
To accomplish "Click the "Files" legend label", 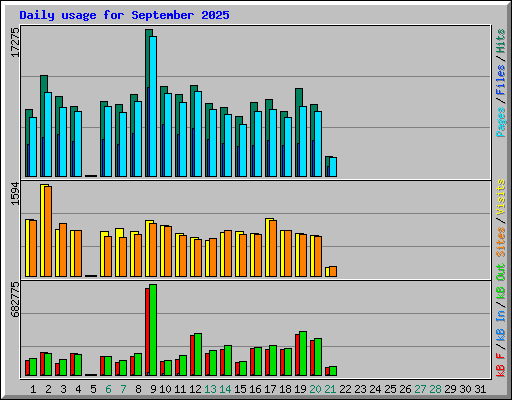I will tap(500, 79).
